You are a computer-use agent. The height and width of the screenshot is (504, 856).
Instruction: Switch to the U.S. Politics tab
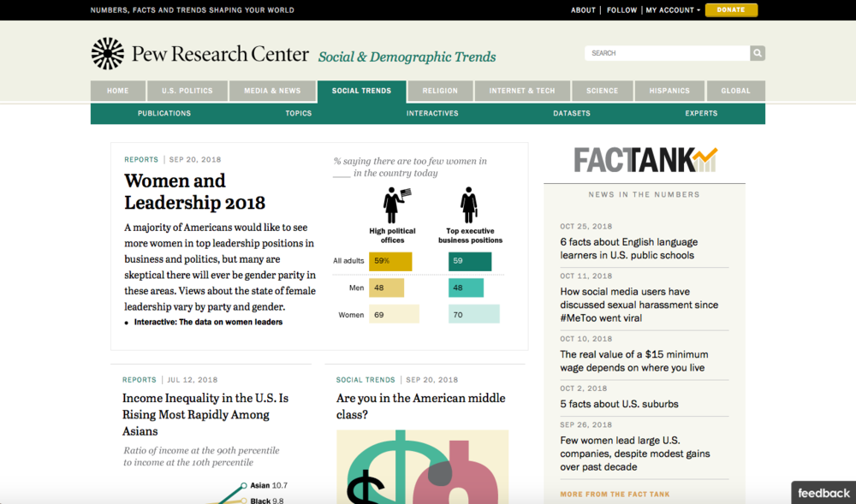click(x=187, y=91)
